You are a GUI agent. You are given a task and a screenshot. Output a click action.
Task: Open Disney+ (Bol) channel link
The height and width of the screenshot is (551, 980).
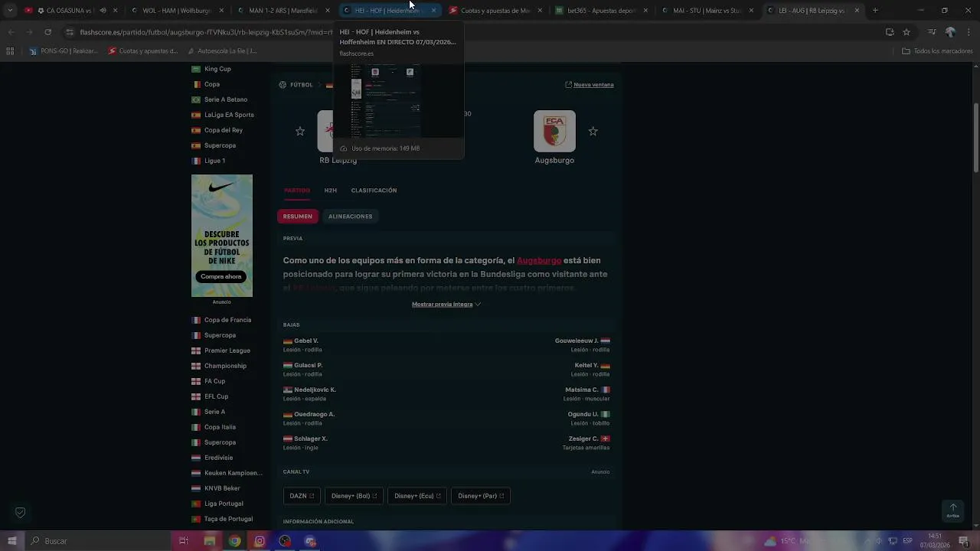point(354,496)
